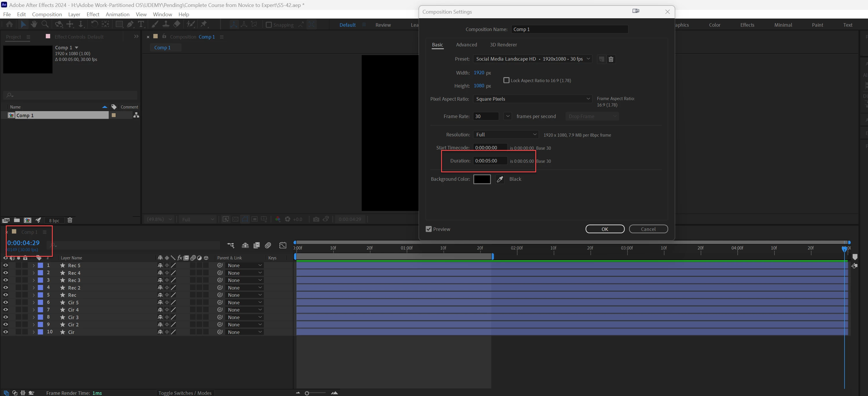
Task: Select the Zoom magnifier tool
Action: [44, 24]
